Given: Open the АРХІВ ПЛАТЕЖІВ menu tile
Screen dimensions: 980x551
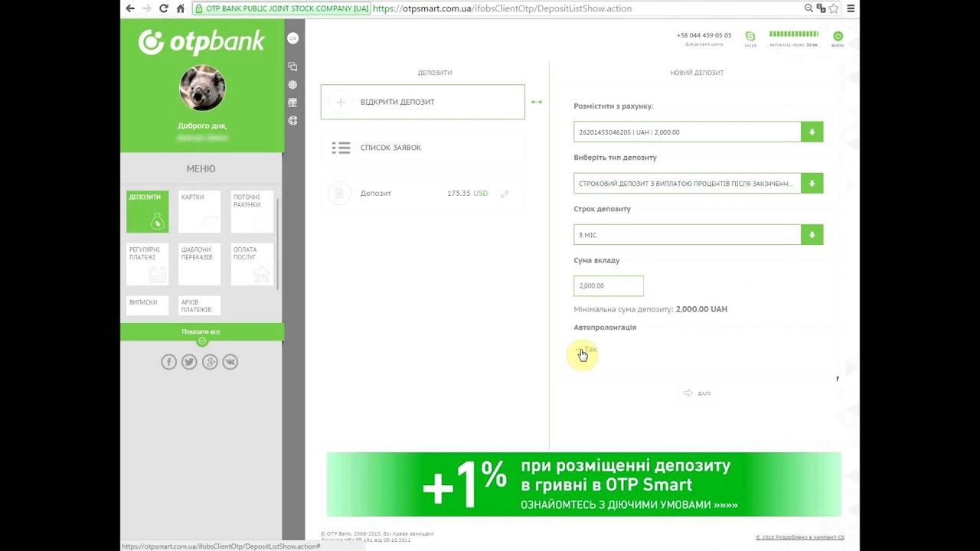Looking at the screenshot, I should [x=199, y=305].
